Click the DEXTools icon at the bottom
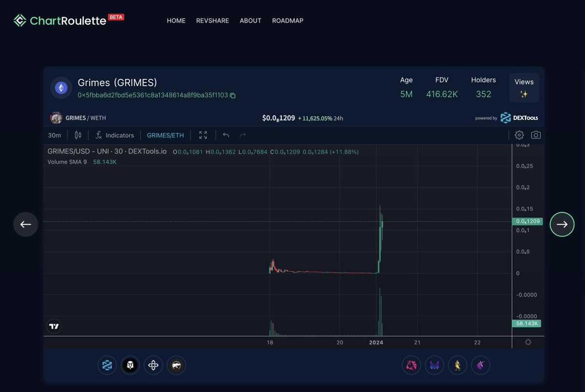Viewport: 585px width, 392px height. 107,365
